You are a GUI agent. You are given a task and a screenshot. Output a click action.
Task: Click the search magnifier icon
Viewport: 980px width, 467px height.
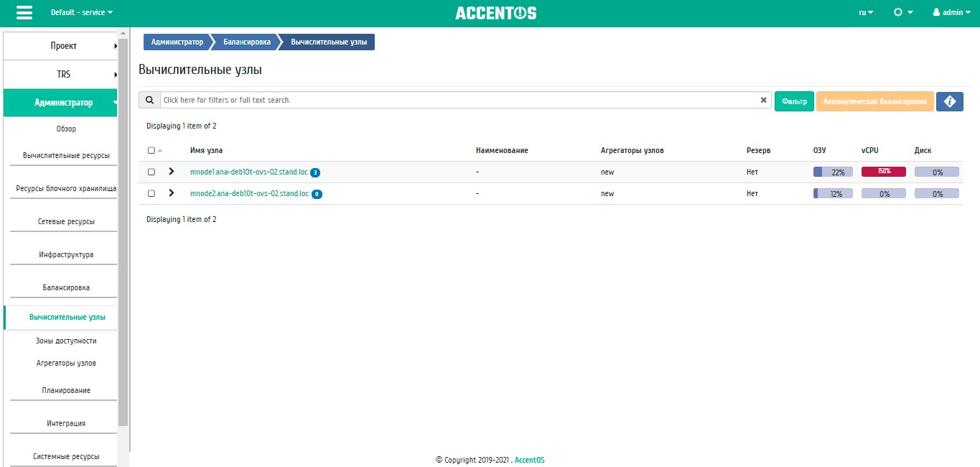(x=149, y=100)
